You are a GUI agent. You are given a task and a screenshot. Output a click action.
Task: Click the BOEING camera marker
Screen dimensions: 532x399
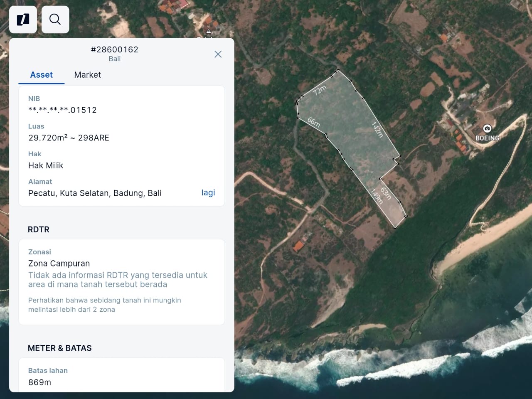point(487,128)
